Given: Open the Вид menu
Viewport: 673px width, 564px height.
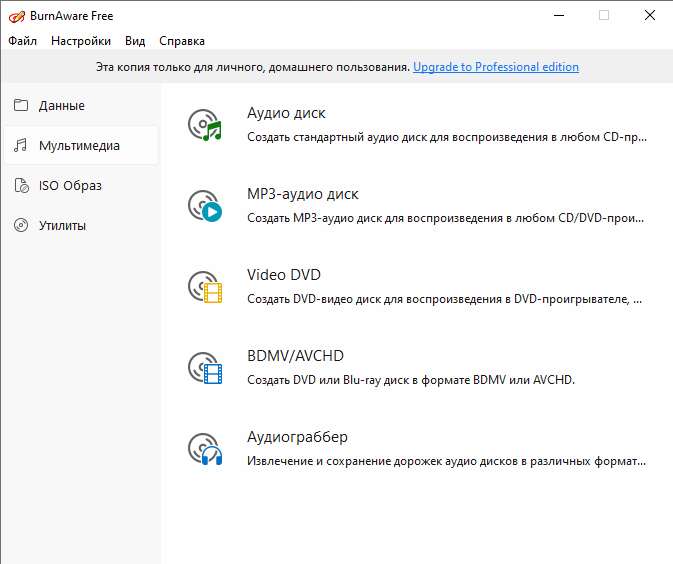Looking at the screenshot, I should (x=135, y=41).
